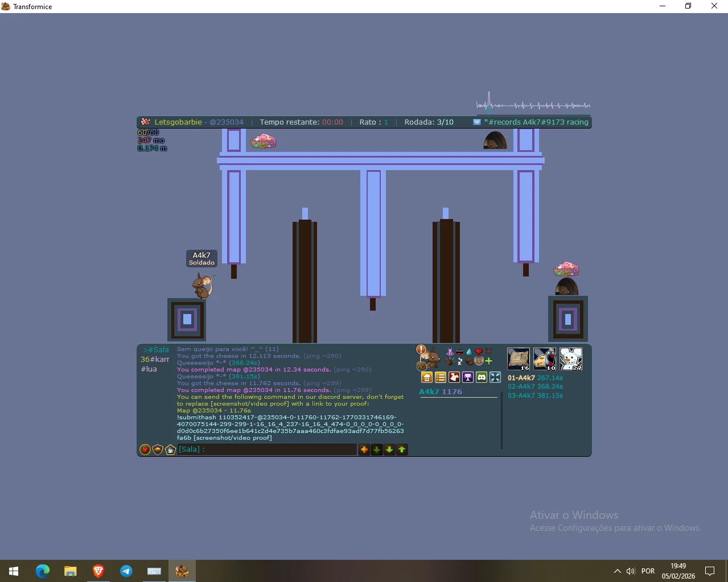
Task: Open the Windows Start menu
Action: click(14, 571)
